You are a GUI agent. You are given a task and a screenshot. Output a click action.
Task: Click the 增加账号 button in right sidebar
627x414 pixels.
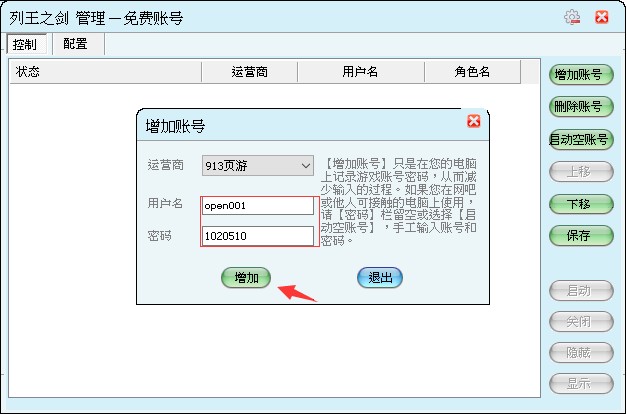[x=580, y=74]
